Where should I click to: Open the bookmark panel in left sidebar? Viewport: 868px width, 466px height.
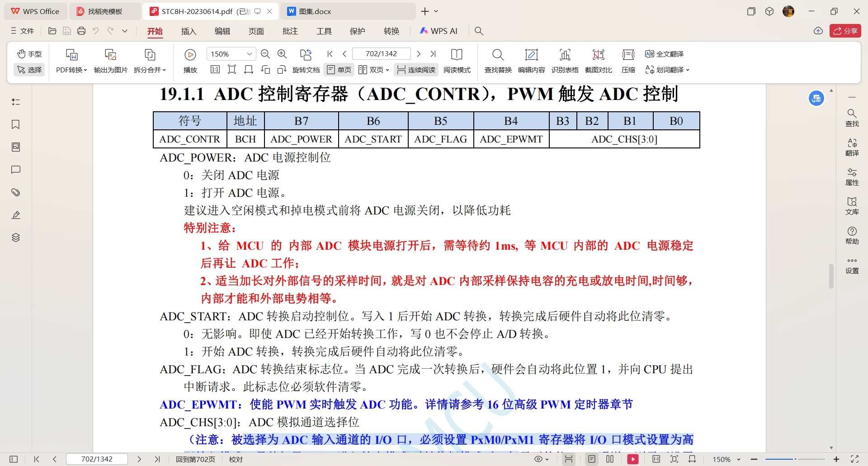tap(16, 124)
